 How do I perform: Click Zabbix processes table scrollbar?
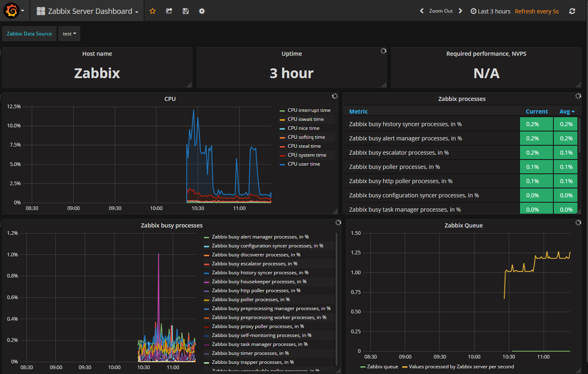(x=579, y=135)
